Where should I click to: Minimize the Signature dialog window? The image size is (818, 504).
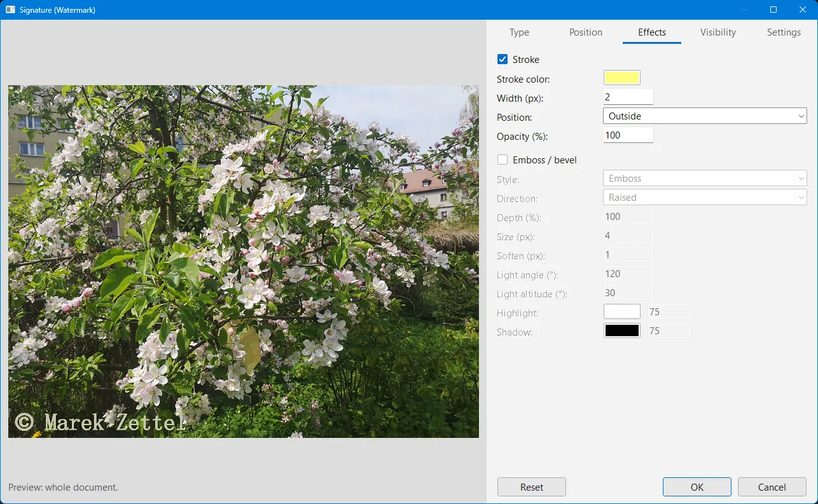tap(744, 10)
